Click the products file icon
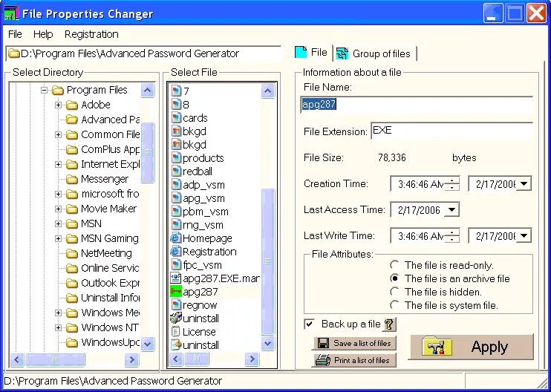The image size is (551, 392). click(176, 157)
